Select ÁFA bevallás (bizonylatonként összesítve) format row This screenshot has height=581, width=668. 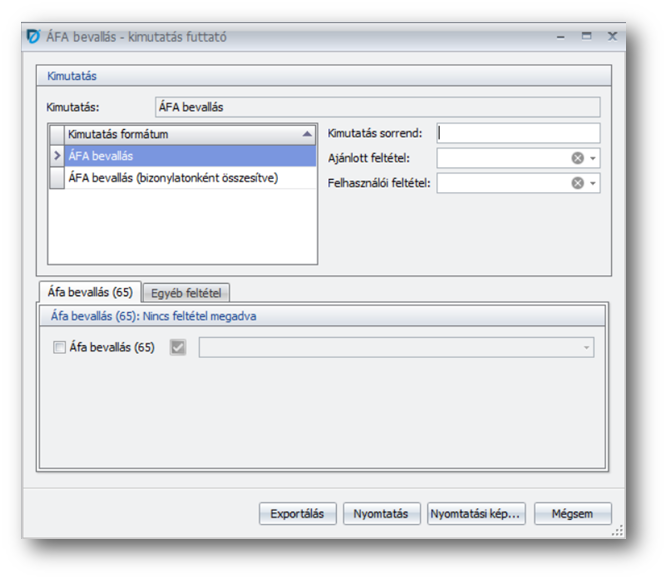click(172, 178)
